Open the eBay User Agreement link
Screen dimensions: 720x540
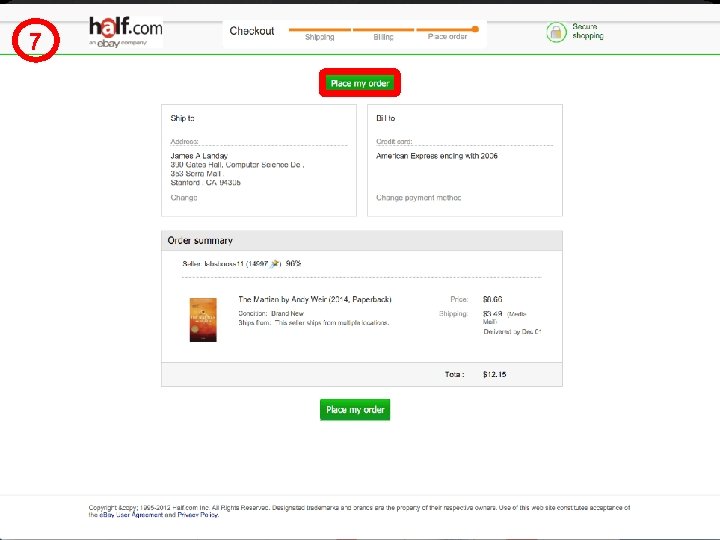pos(131,515)
